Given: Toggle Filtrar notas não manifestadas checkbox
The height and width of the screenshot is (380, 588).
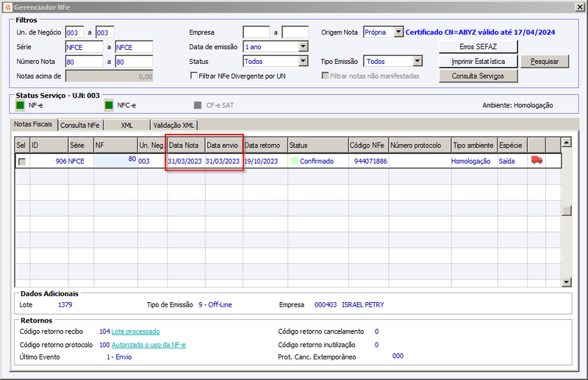Looking at the screenshot, I should point(325,76).
